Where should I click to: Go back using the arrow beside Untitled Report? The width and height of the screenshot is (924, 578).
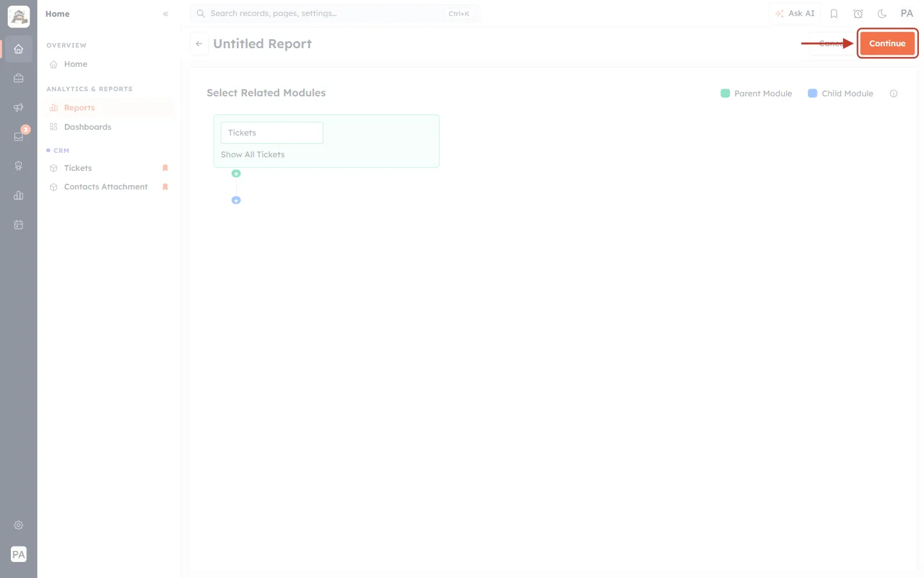199,44
